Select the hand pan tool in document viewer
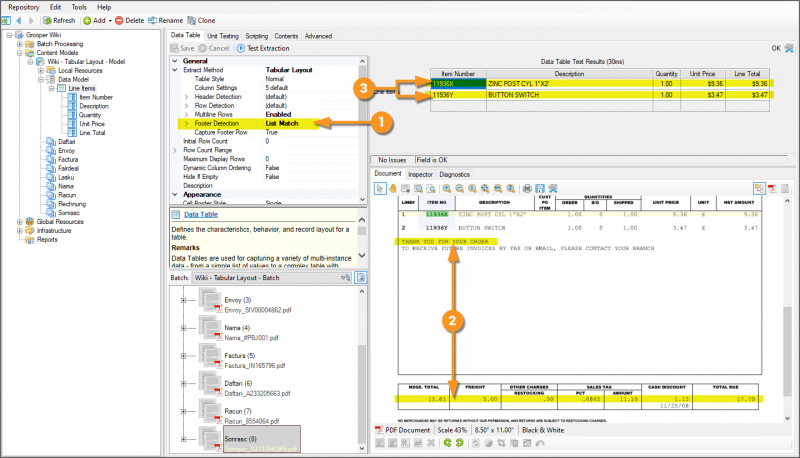This screenshot has height=458, width=800. (x=393, y=188)
